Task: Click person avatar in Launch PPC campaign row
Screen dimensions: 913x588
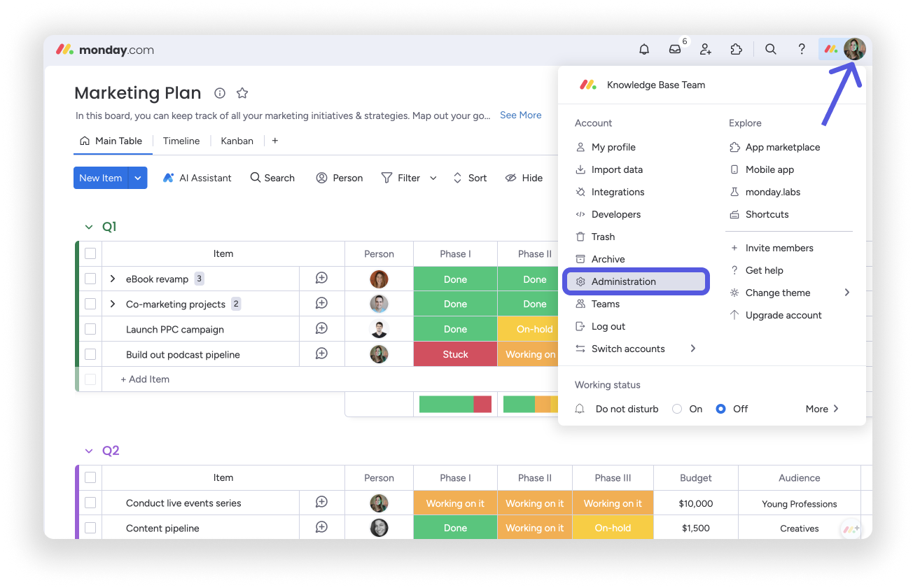Action: (x=379, y=329)
